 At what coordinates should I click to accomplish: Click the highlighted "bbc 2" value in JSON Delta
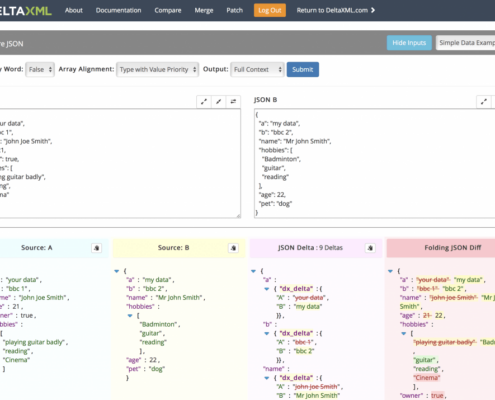304,351
